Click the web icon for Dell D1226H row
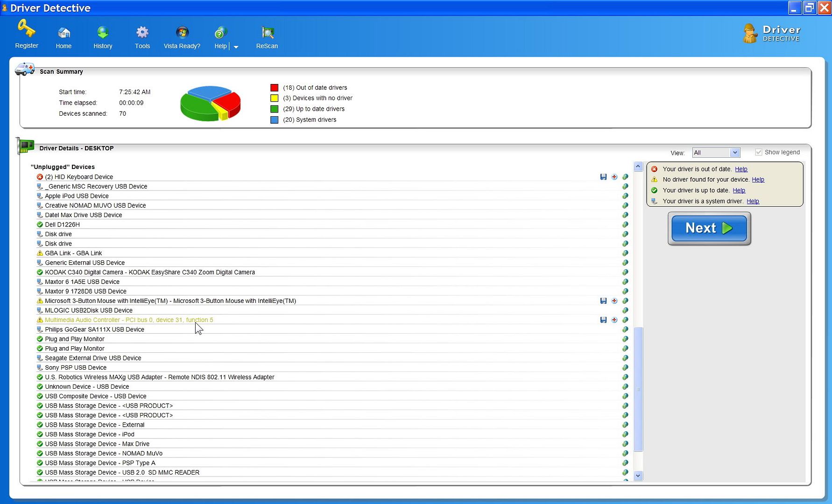This screenshot has width=832, height=504. click(625, 224)
